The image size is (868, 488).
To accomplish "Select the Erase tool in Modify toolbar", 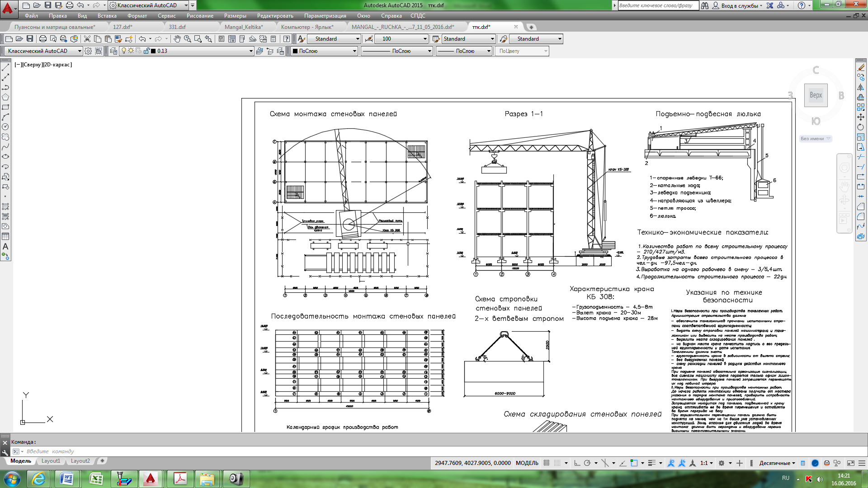I will point(861,67).
